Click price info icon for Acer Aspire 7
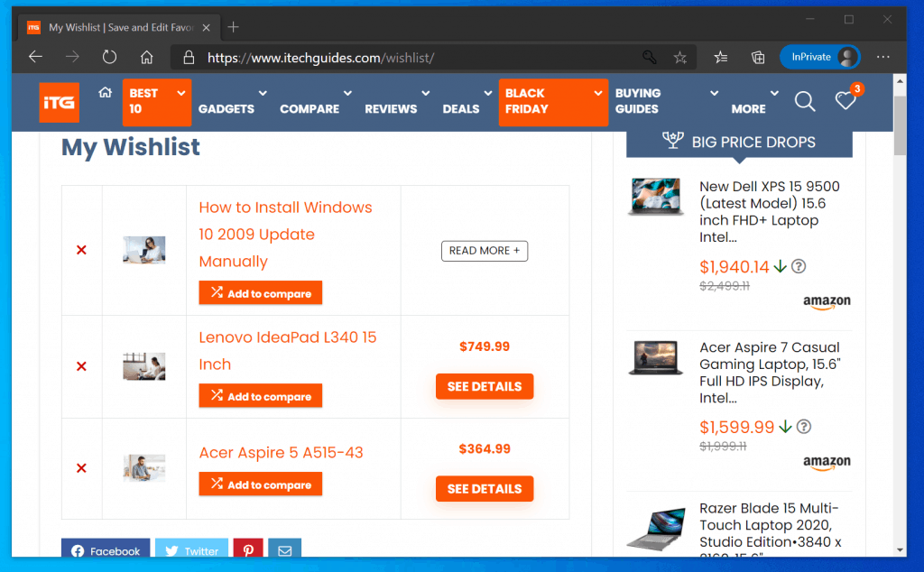924x572 pixels. pos(804,427)
